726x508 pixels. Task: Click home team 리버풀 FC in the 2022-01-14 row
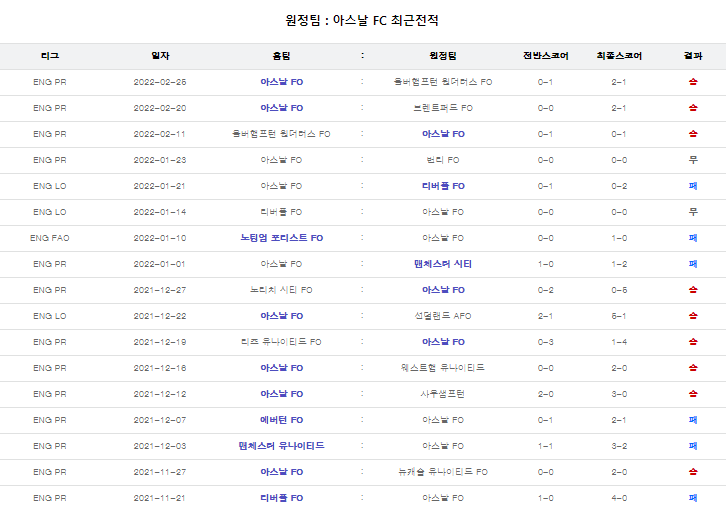click(281, 212)
